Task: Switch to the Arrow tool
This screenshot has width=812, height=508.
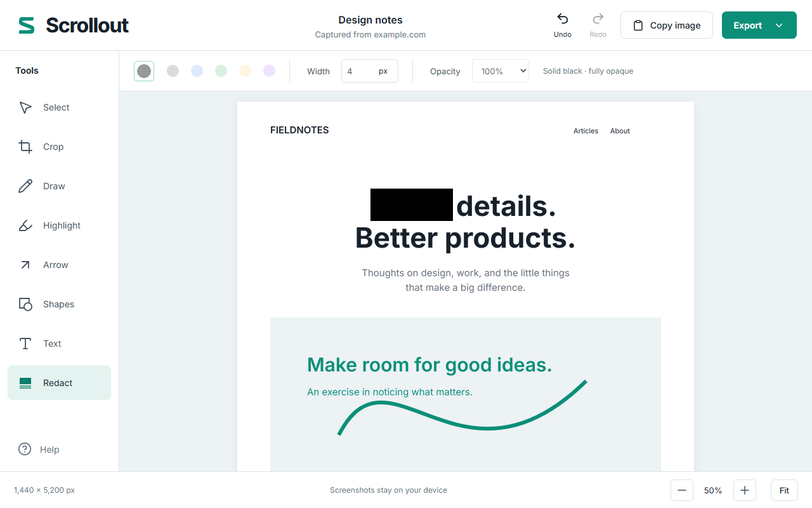Action: click(59, 265)
